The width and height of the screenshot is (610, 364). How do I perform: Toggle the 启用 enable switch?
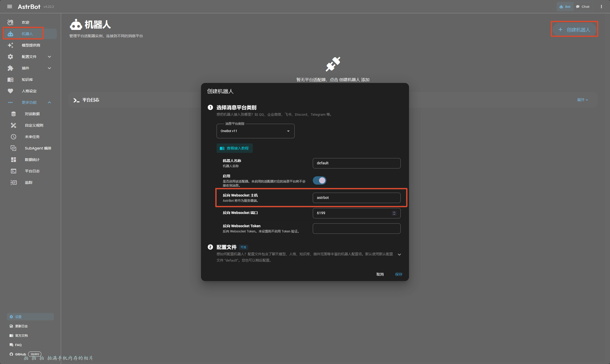click(x=319, y=180)
